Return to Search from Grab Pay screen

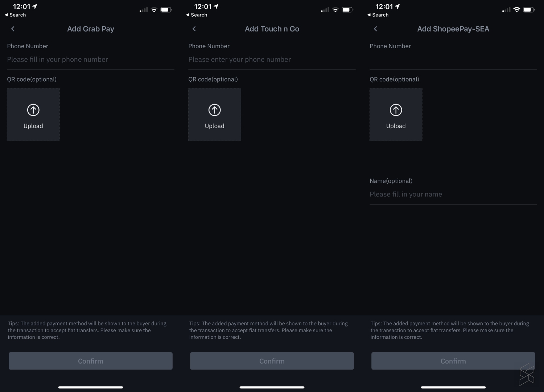15,15
